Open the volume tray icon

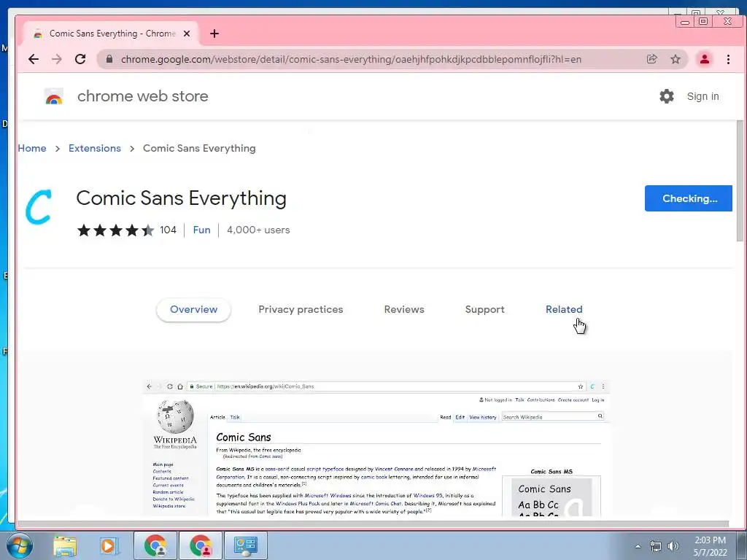(673, 546)
